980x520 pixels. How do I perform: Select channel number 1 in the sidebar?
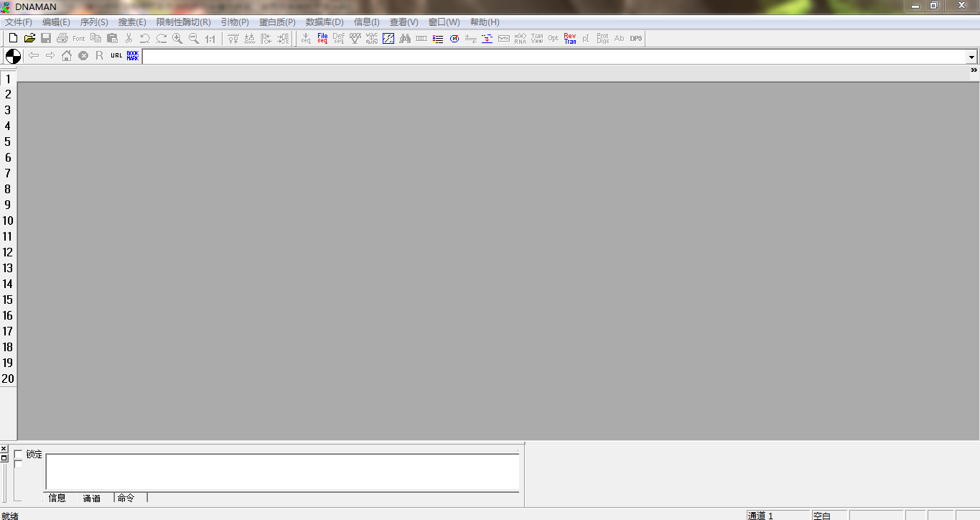(x=8, y=79)
